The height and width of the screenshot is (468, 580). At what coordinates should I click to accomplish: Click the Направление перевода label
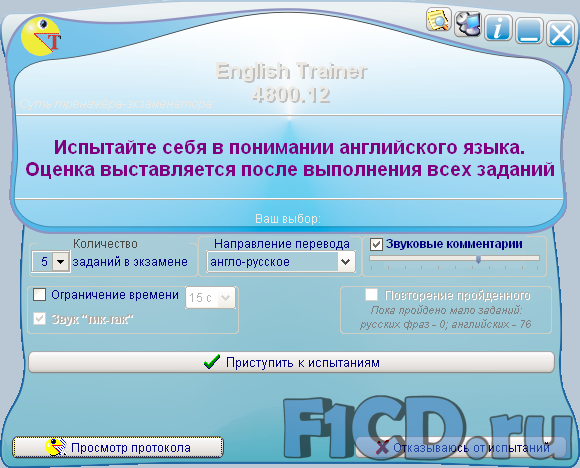[x=281, y=244]
